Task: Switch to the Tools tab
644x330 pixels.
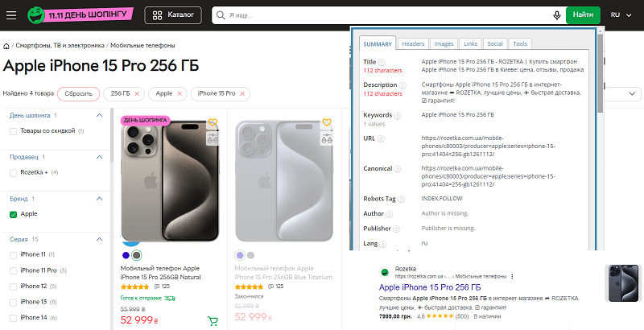Action: tap(520, 44)
